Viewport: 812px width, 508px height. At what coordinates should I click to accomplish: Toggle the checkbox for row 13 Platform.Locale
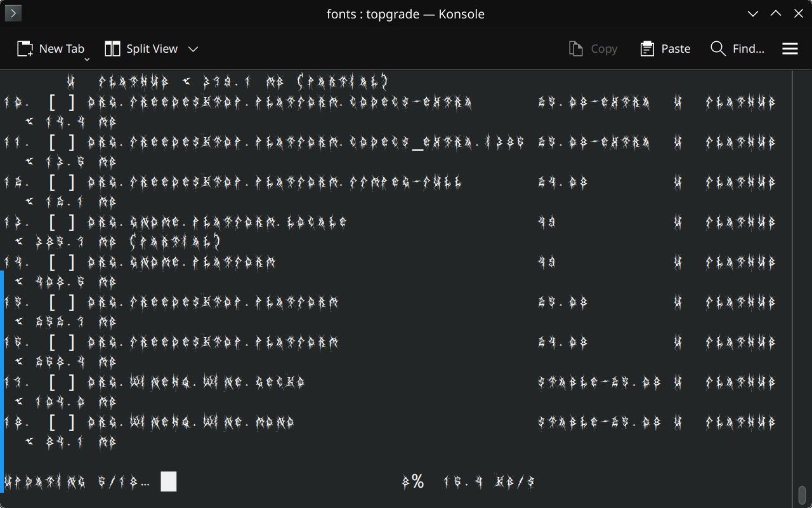(62, 222)
